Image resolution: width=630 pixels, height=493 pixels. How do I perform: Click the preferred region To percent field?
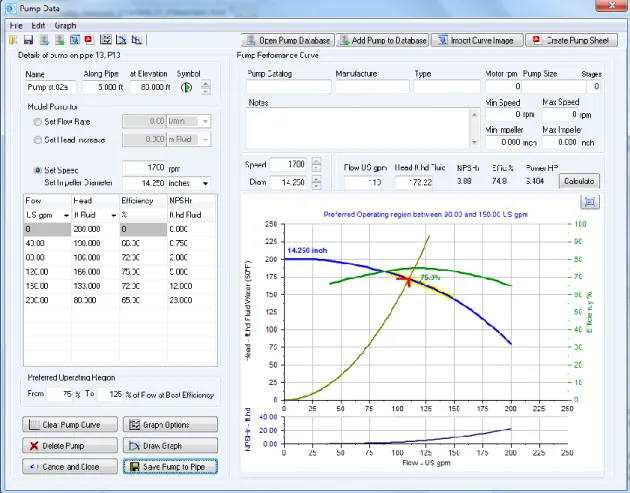[110, 395]
